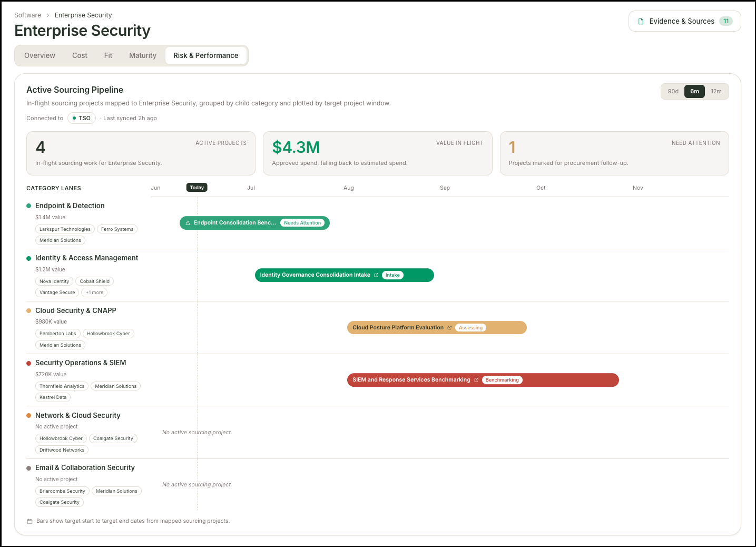This screenshot has height=547, width=756.
Task: Select the Endpoint & Detection lane title
Action: 70,206
